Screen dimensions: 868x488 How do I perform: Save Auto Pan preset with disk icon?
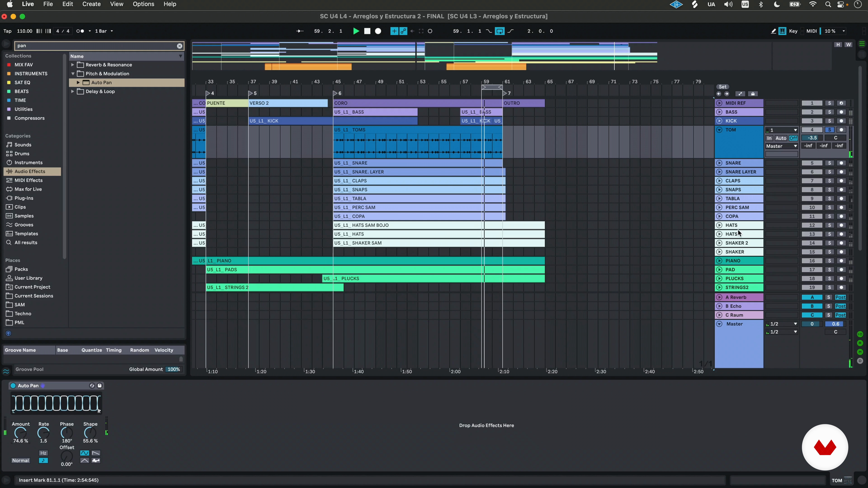point(100,386)
